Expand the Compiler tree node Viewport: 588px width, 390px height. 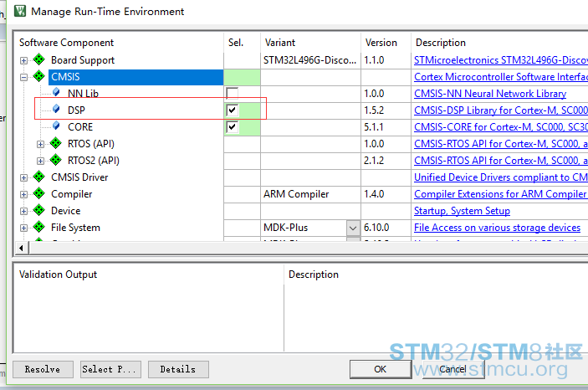[x=23, y=194]
